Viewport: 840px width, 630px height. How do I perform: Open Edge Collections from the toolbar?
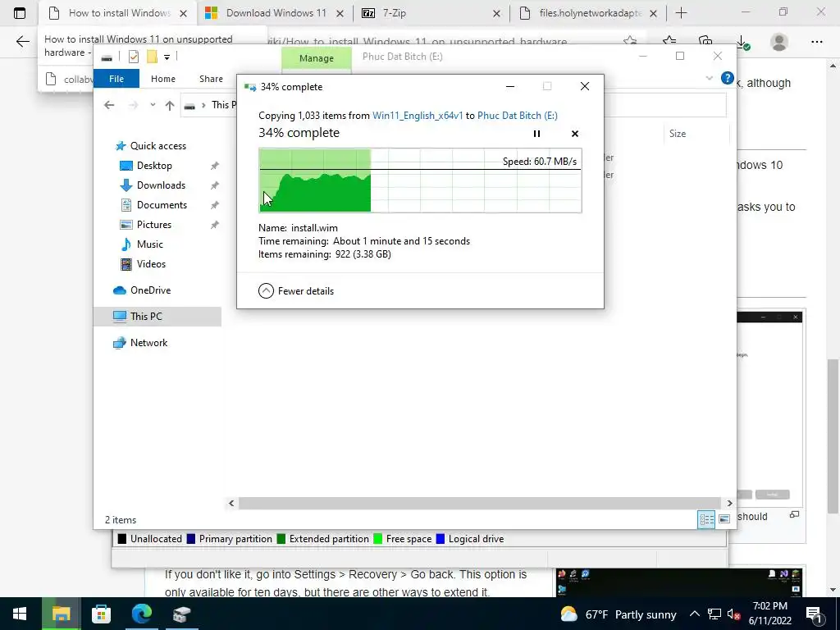tap(705, 41)
